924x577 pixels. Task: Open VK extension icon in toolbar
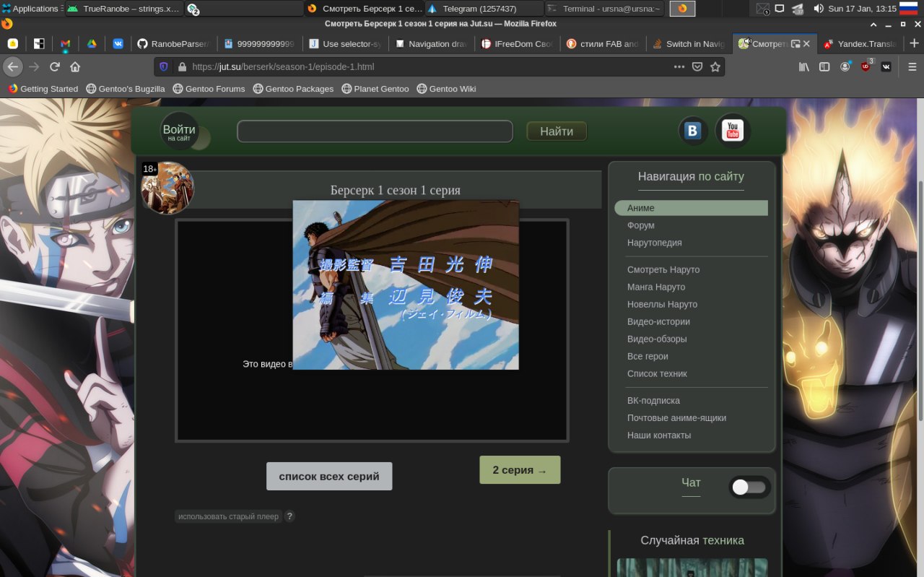pos(886,66)
